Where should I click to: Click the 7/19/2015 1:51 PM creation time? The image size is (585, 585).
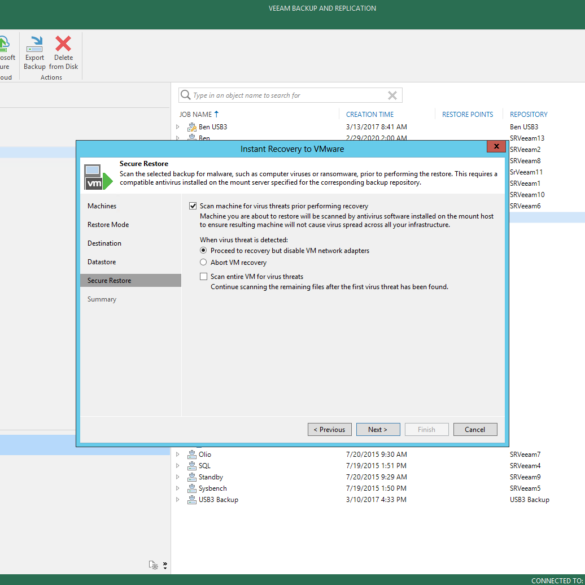(x=376, y=465)
